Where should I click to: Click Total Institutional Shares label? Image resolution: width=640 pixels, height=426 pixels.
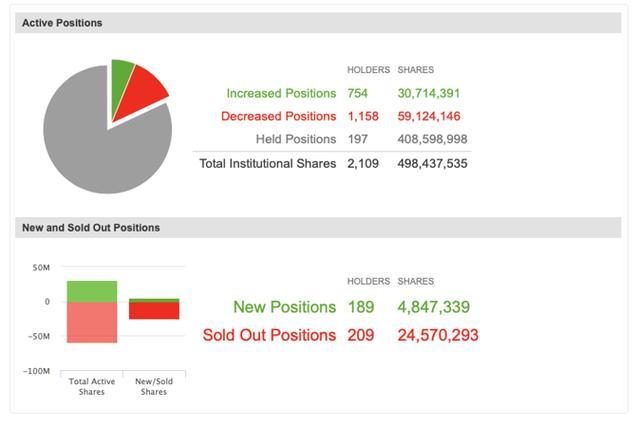tap(268, 163)
